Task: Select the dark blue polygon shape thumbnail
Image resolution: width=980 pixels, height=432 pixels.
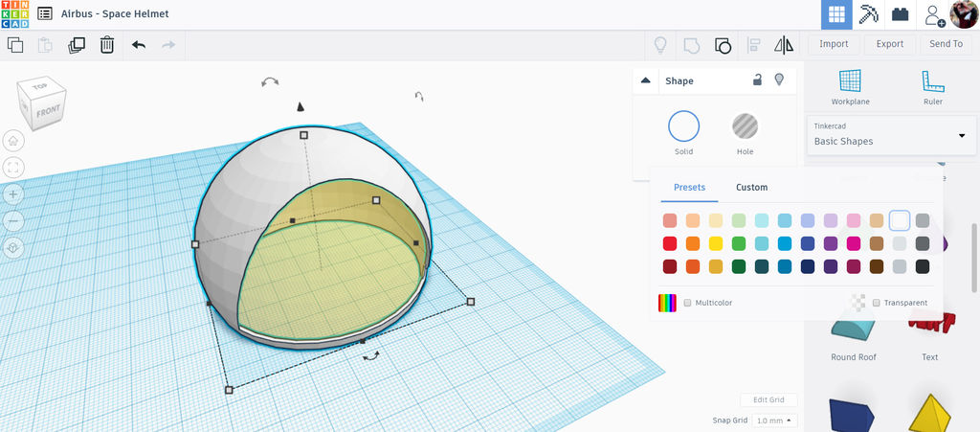Action: click(851, 415)
